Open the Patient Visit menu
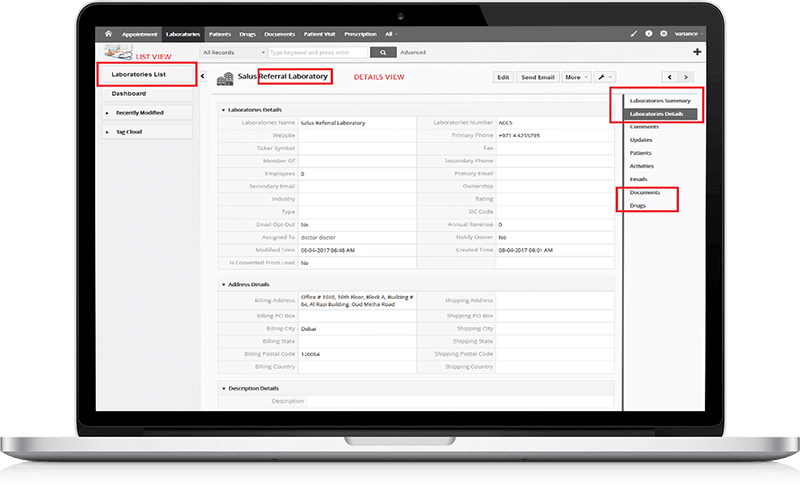800x485 pixels. click(x=319, y=34)
